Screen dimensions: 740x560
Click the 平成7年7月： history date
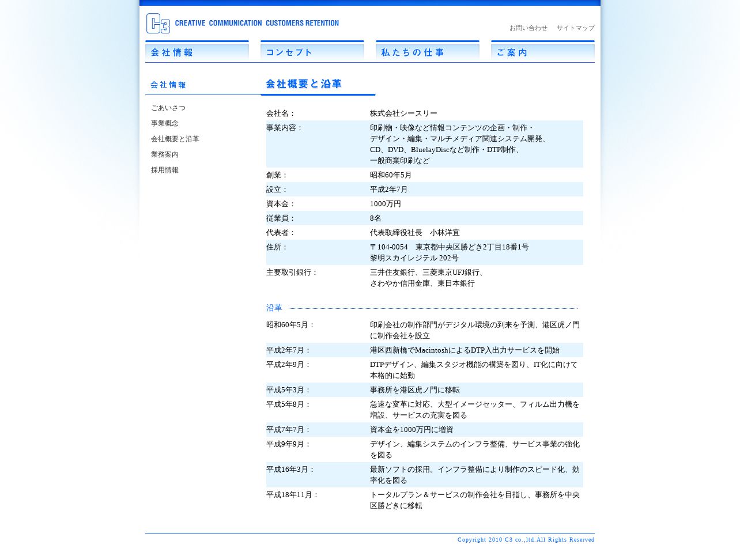tap(289, 430)
